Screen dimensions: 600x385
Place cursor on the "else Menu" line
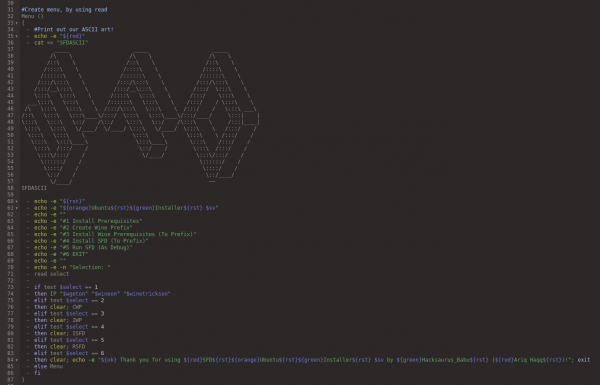48,366
